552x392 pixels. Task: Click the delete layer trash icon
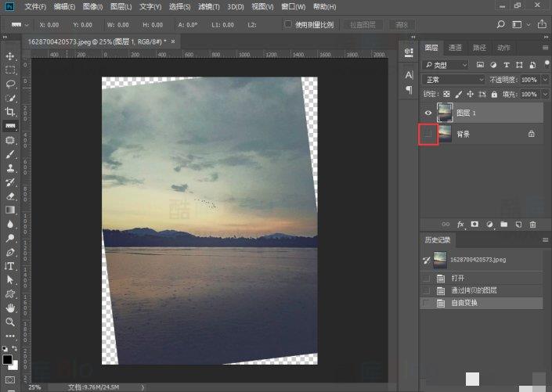pyautogui.click(x=532, y=225)
